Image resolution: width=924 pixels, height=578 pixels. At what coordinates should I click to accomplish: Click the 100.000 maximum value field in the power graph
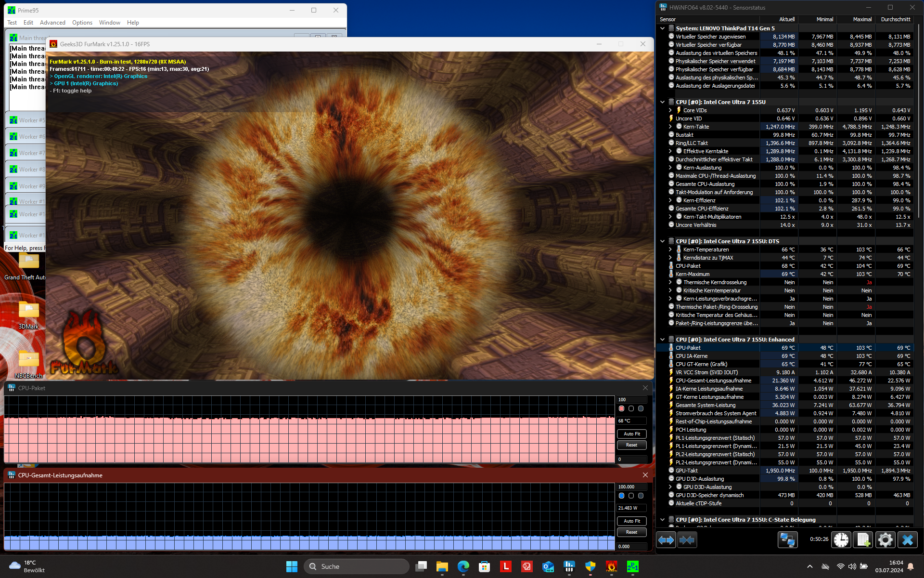click(631, 486)
